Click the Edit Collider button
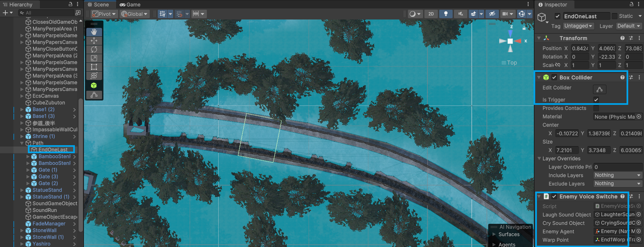Viewport: 644px width, 247px height. tap(599, 89)
